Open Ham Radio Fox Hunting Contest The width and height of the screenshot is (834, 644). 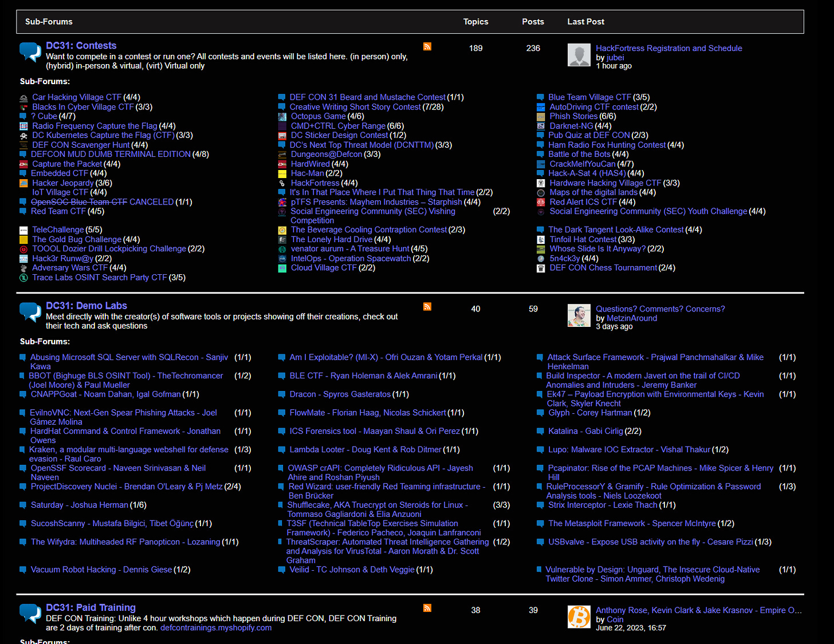click(x=607, y=145)
